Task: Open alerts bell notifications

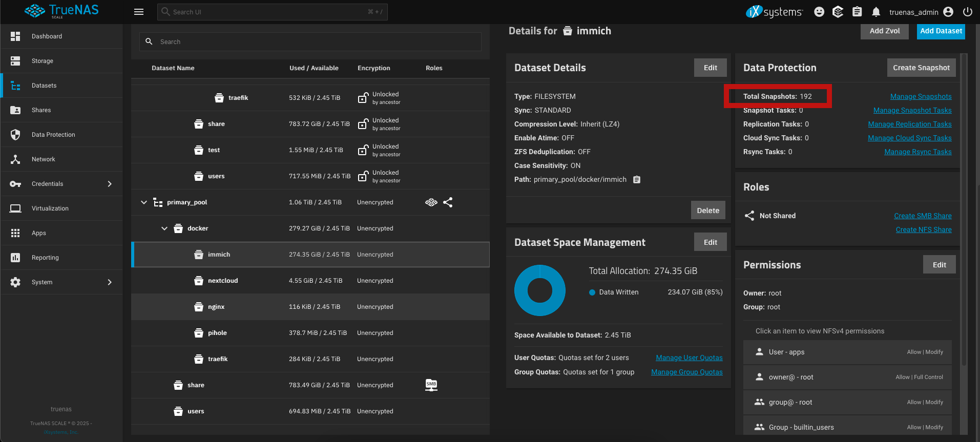Action: click(x=876, y=12)
